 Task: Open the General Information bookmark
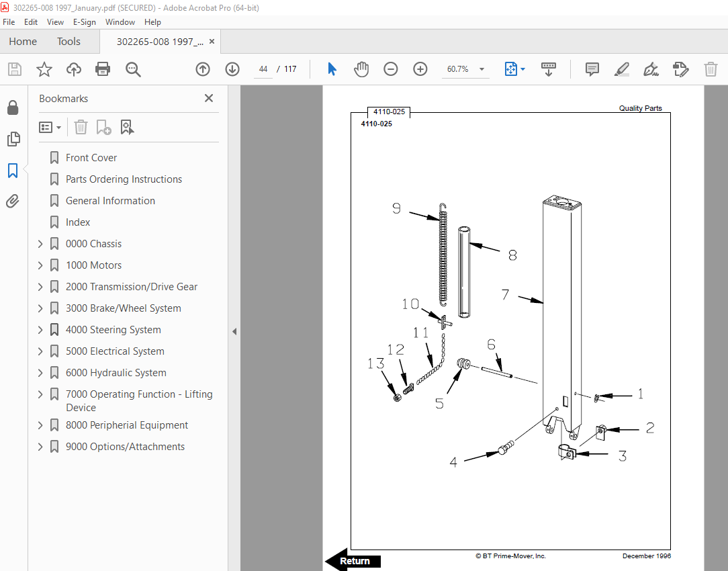coord(110,201)
